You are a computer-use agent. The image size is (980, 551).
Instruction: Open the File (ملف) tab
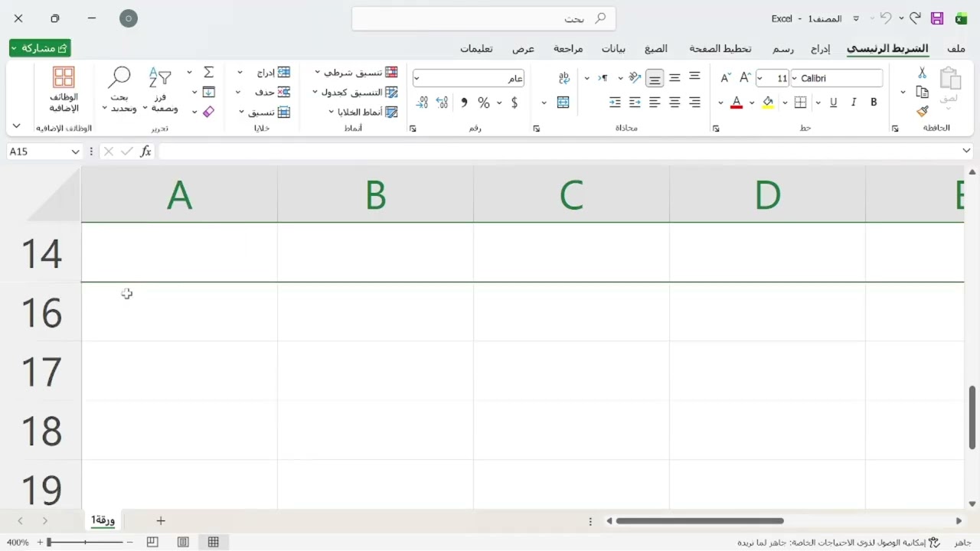tap(956, 48)
